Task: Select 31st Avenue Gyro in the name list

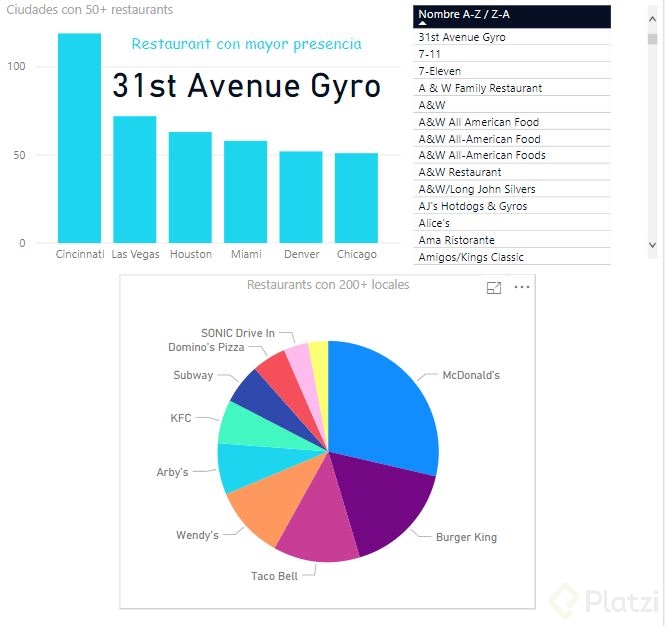Action: [x=512, y=37]
